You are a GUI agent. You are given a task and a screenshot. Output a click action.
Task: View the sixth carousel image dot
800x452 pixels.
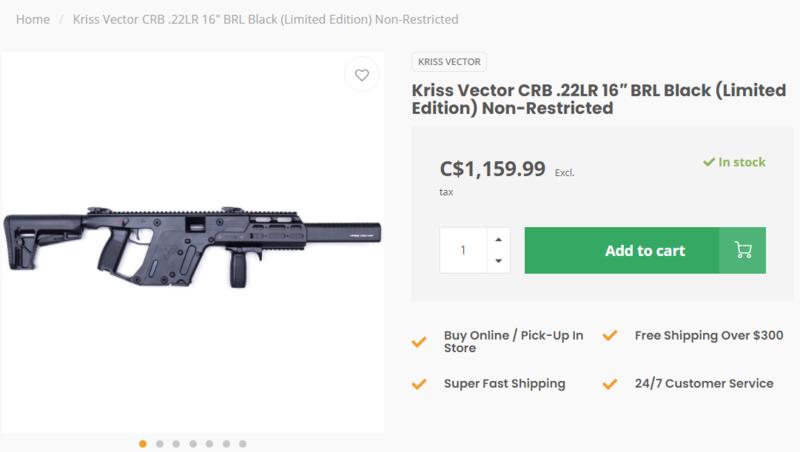pyautogui.click(x=226, y=443)
